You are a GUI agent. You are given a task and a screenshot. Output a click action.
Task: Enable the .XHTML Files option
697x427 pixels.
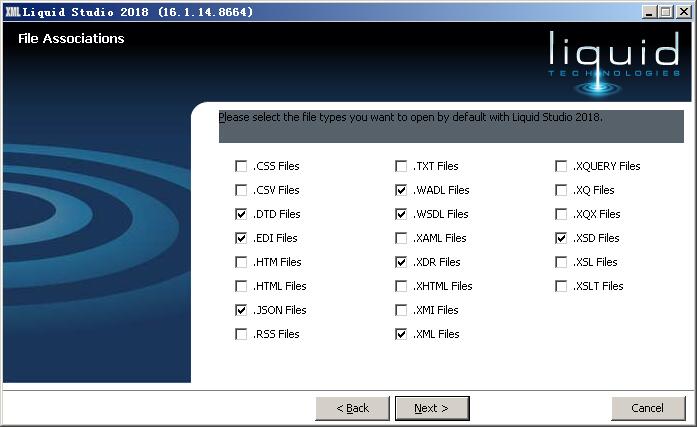point(401,286)
